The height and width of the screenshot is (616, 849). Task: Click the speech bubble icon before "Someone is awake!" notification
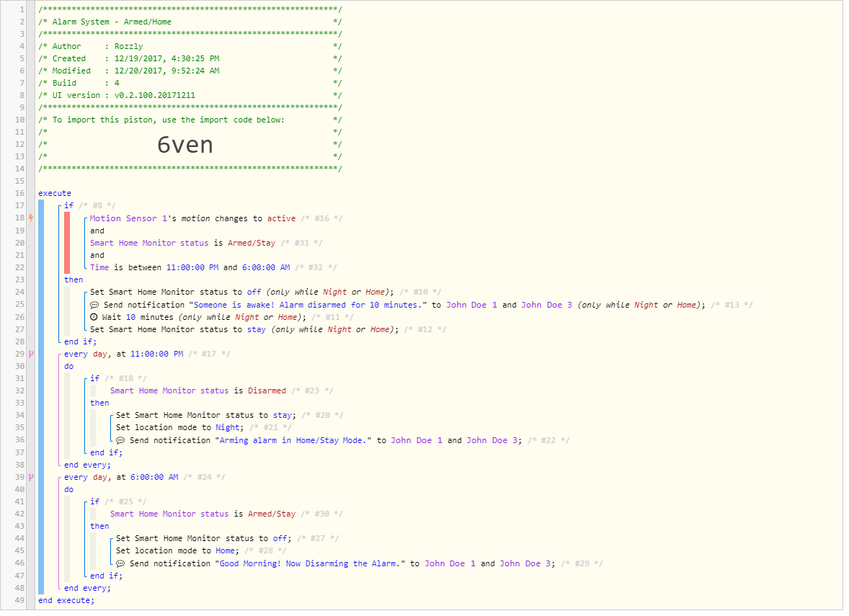tap(94, 305)
